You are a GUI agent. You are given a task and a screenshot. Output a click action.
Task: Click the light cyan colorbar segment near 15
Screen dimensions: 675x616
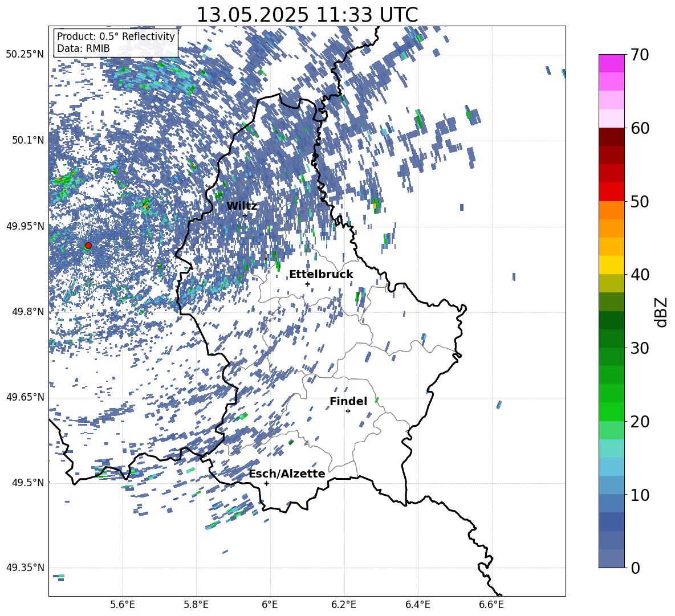[x=611, y=448]
